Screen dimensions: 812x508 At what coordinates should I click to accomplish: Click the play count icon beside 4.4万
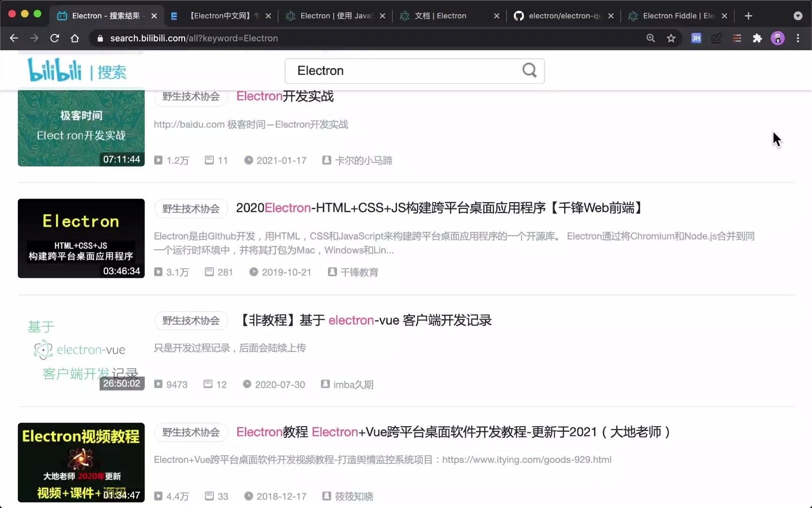point(158,496)
